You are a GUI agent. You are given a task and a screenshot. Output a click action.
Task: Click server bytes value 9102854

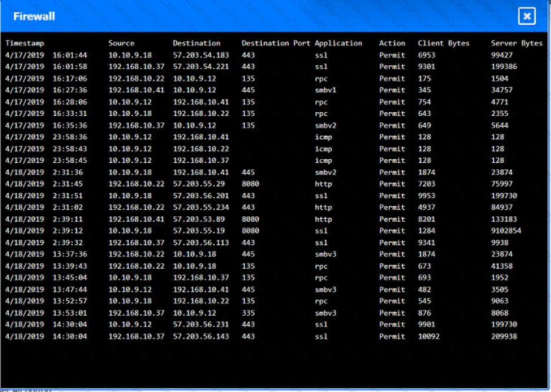pos(506,231)
